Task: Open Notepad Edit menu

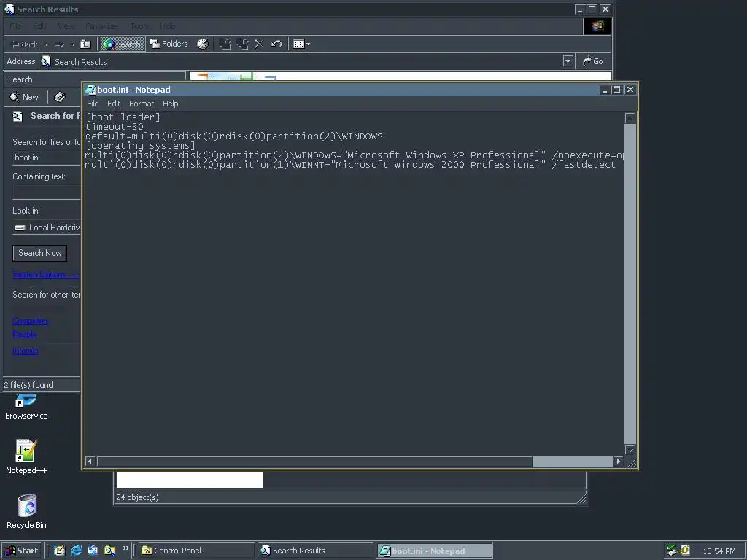Action: pos(113,104)
